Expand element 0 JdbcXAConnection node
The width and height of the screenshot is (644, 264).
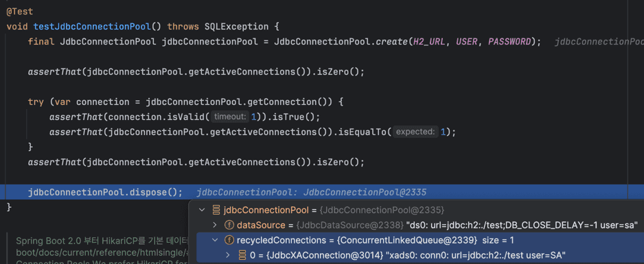click(x=229, y=255)
